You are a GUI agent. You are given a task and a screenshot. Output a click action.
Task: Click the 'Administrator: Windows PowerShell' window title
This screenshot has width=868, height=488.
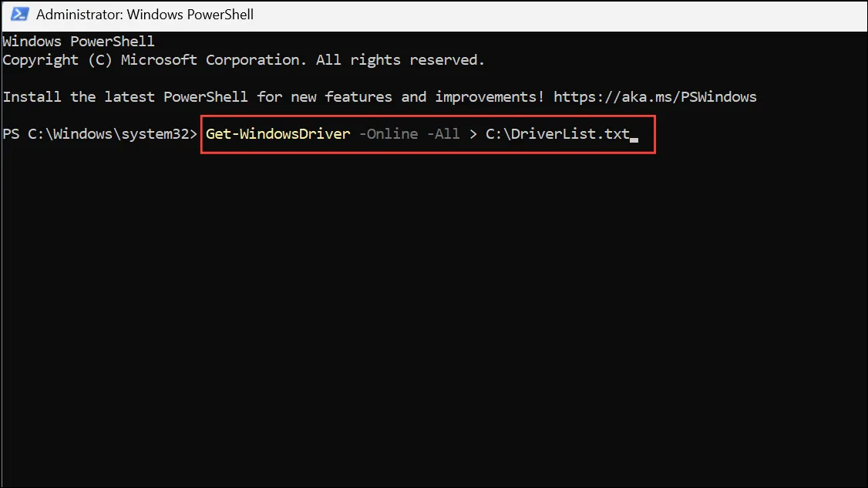click(x=144, y=15)
